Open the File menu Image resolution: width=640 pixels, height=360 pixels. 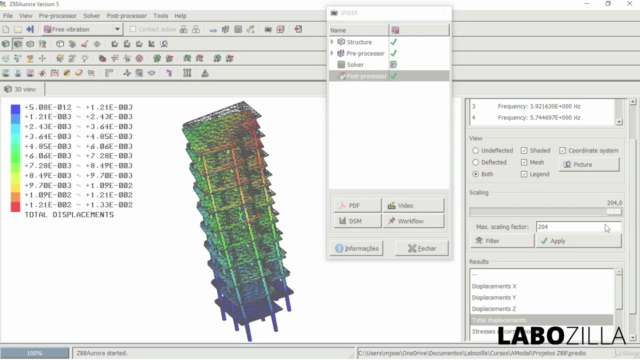coord(8,16)
